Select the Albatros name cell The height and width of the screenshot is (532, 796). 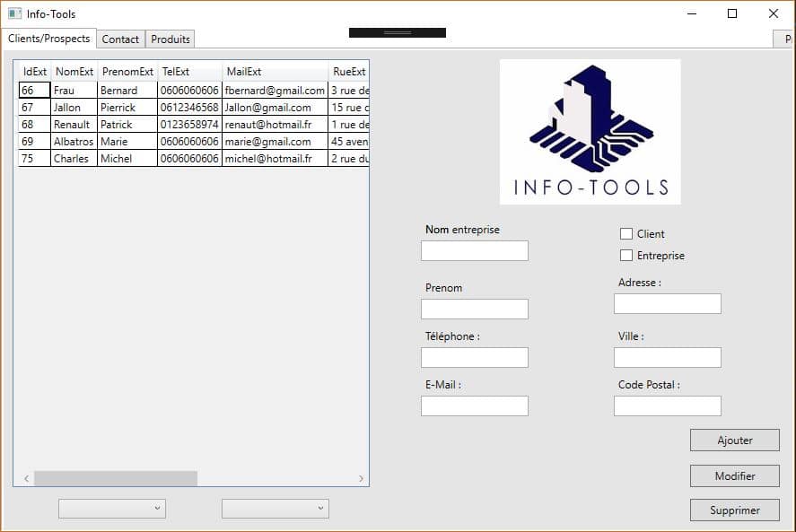(x=74, y=141)
